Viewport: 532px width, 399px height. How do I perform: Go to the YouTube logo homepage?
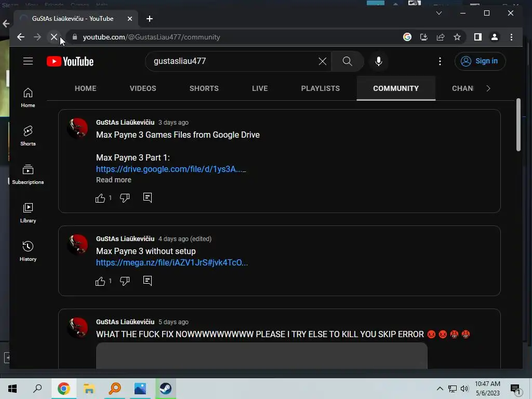[70, 61]
